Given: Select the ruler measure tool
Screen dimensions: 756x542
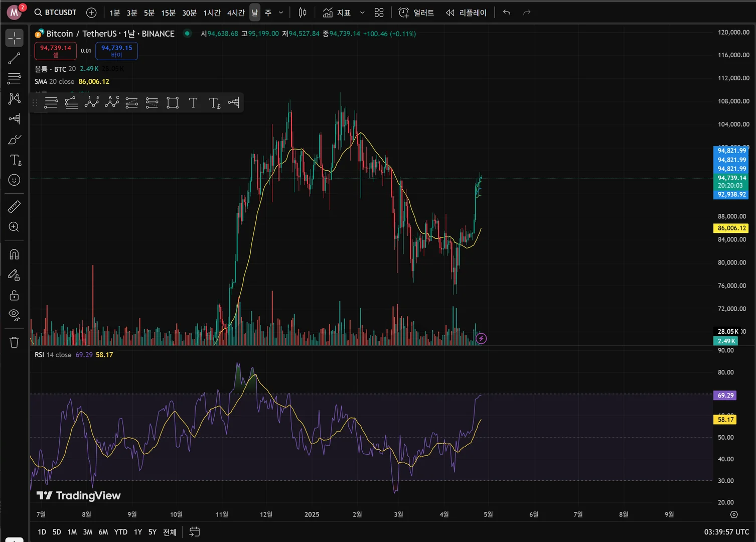Looking at the screenshot, I should click(14, 206).
